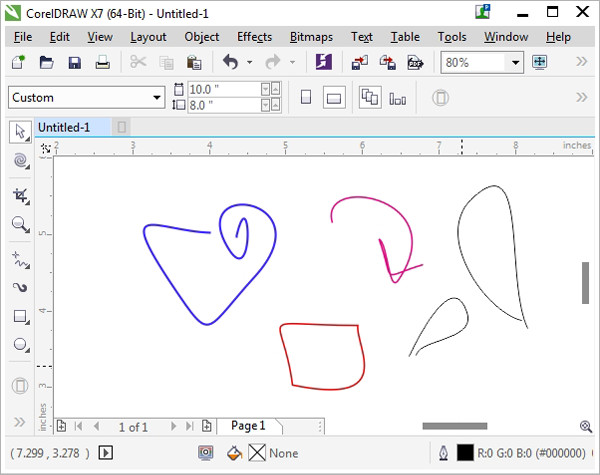Open color proofing icon in status bar
Viewport: 600px width, 475px height.
(x=205, y=453)
